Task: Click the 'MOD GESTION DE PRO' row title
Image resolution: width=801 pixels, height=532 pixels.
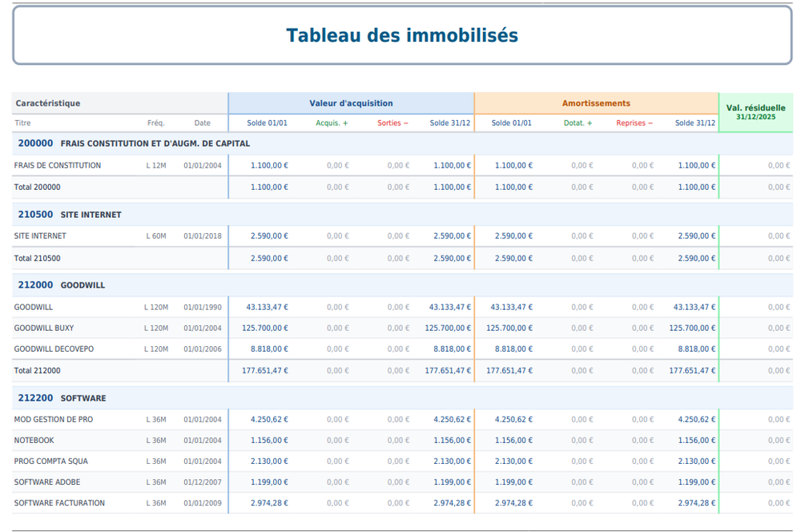Action: coord(53,420)
